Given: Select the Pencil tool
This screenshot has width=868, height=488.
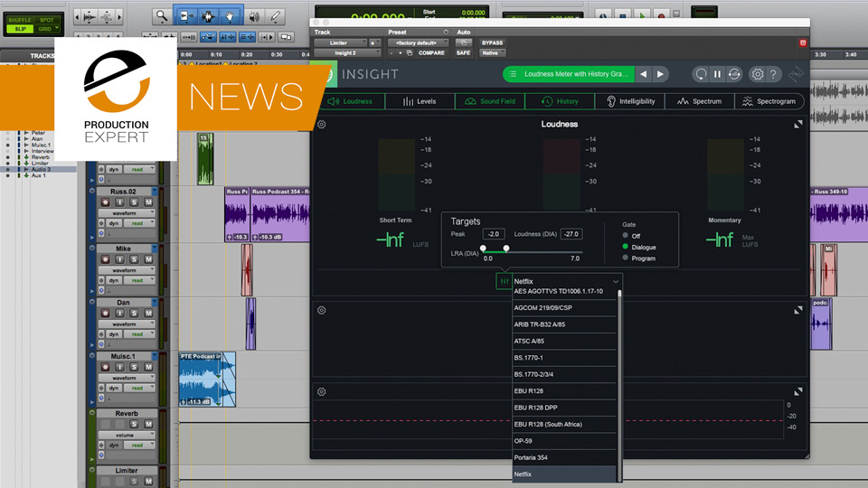Looking at the screenshot, I should [276, 16].
